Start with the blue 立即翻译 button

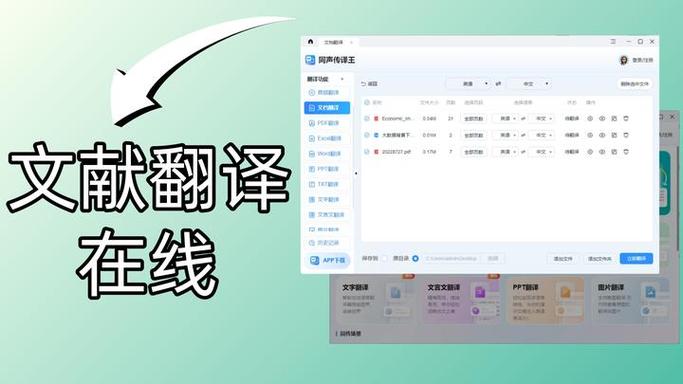coord(636,259)
